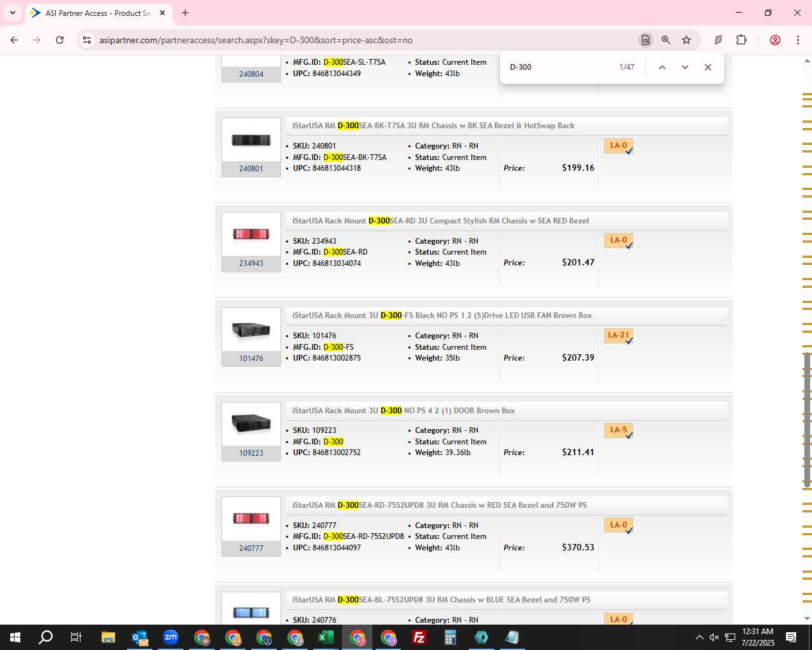
Task: Click the $199.16 price
Action: point(578,168)
